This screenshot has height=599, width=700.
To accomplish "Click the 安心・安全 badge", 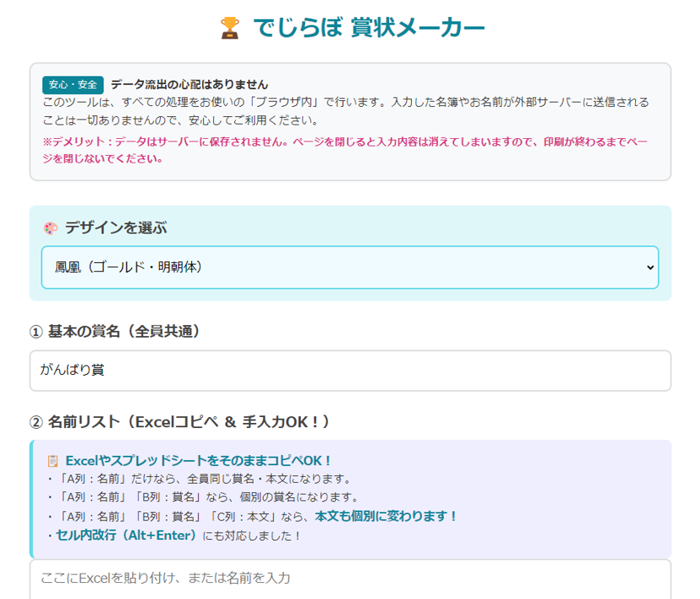I will pyautogui.click(x=72, y=84).
